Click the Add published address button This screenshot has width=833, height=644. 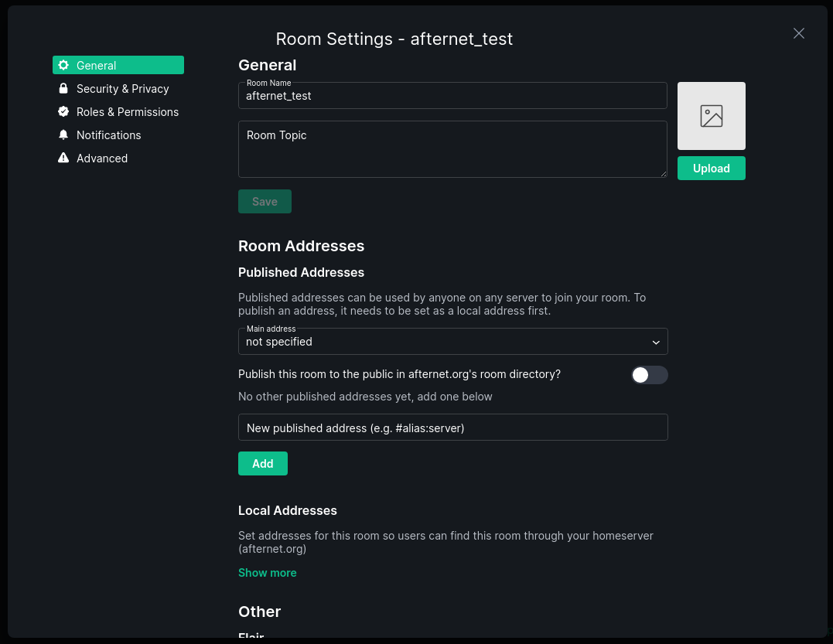click(x=262, y=464)
